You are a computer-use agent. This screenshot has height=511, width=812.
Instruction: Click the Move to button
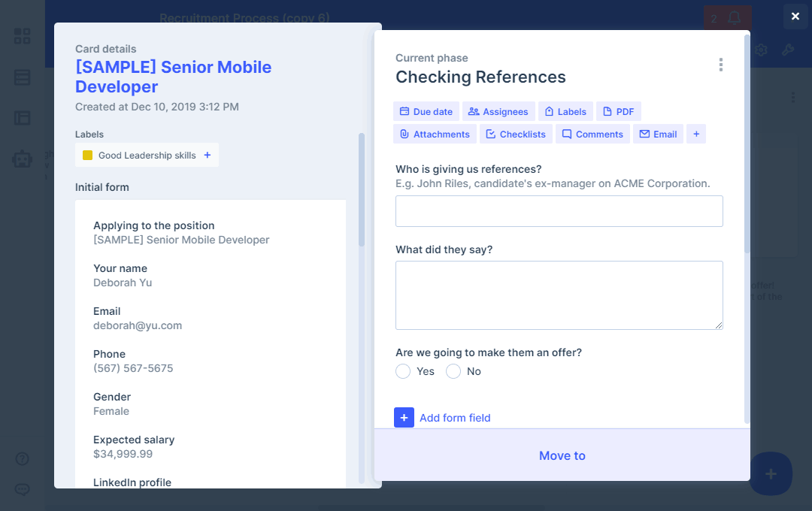[562, 455]
